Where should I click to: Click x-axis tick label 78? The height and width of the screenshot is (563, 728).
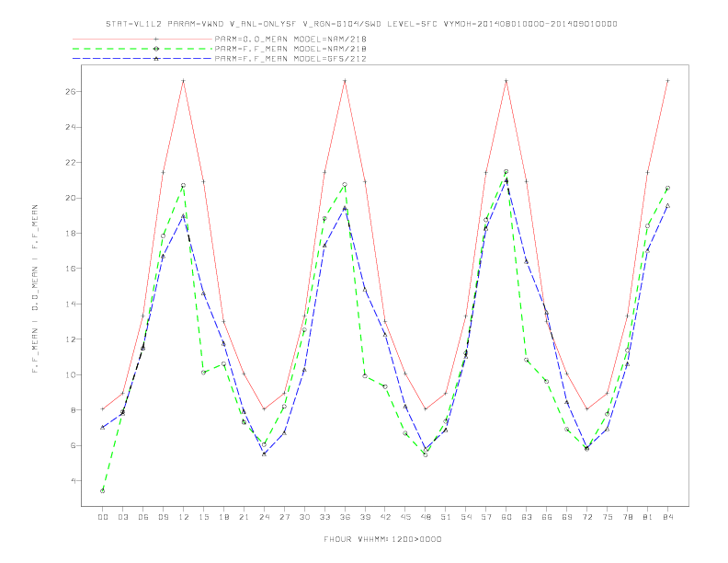[x=627, y=517]
